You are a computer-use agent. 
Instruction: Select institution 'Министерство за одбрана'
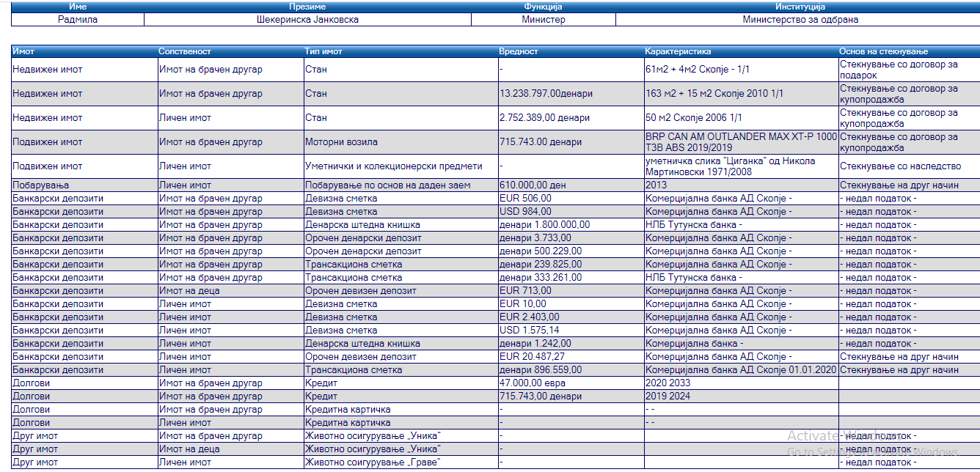[x=800, y=20]
